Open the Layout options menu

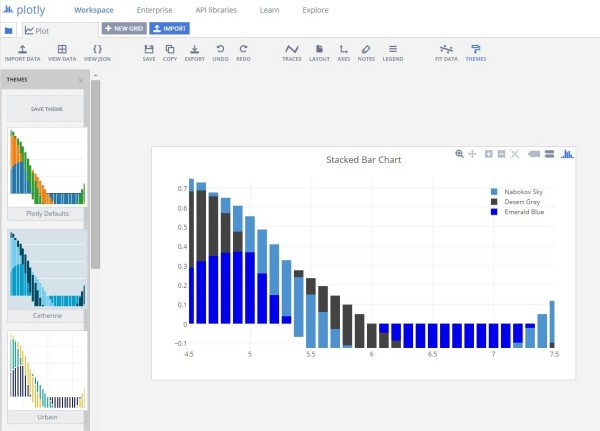click(x=319, y=53)
